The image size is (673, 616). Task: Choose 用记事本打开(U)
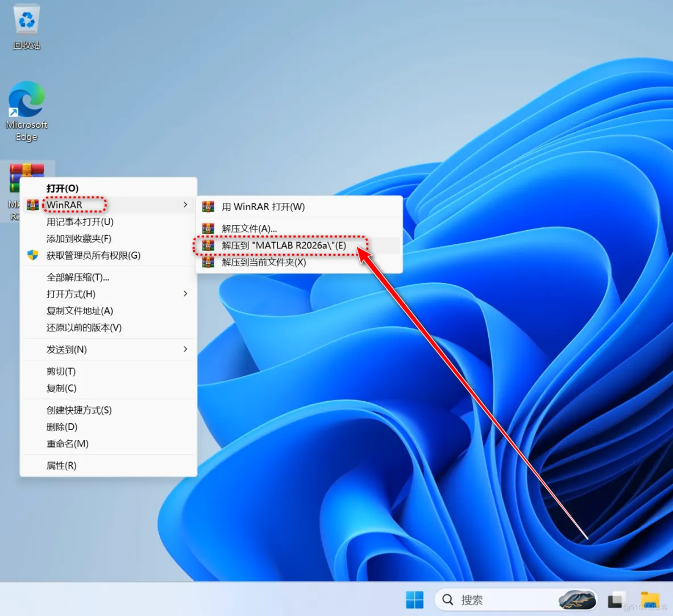tap(109, 222)
